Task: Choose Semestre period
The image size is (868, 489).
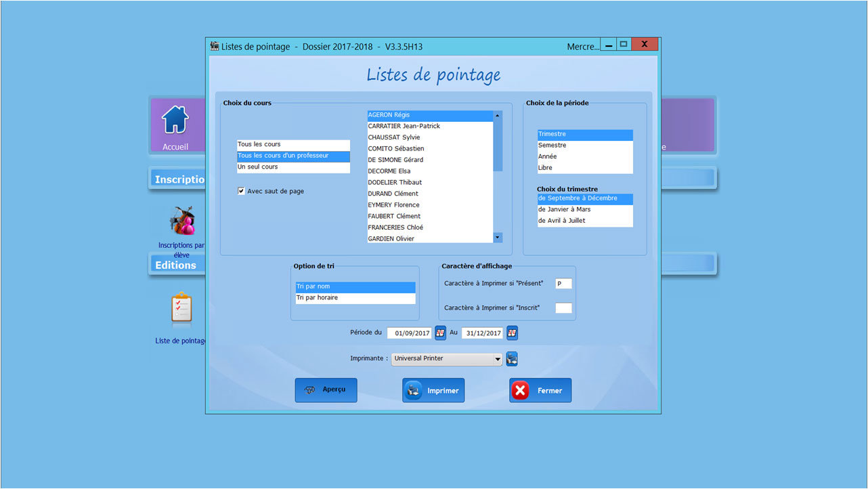Action: [x=585, y=146]
